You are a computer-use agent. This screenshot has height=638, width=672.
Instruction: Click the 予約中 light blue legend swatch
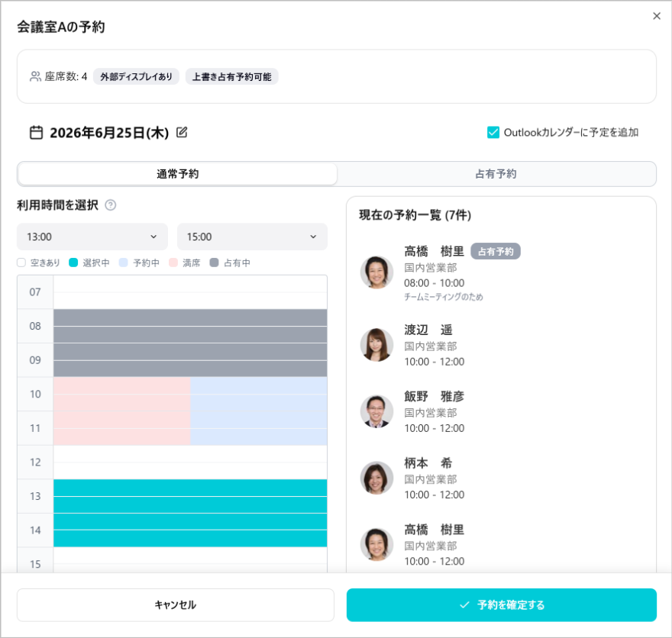[x=124, y=263]
